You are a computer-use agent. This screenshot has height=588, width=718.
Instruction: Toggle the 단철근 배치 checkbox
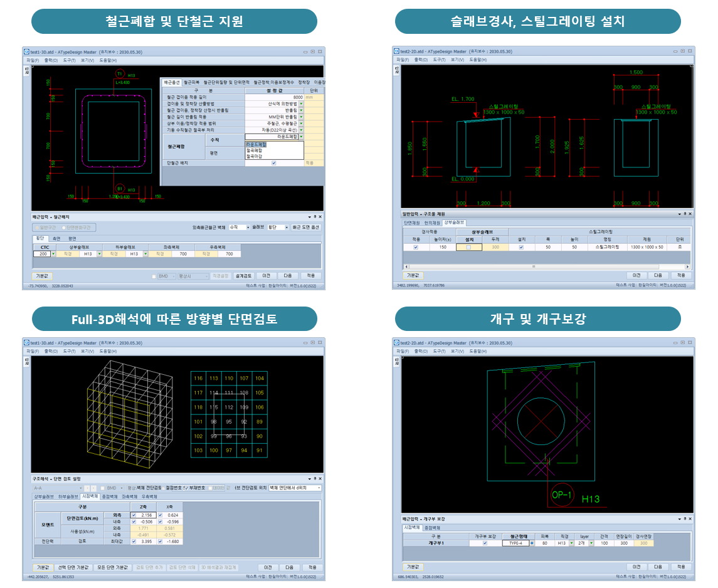pyautogui.click(x=274, y=163)
